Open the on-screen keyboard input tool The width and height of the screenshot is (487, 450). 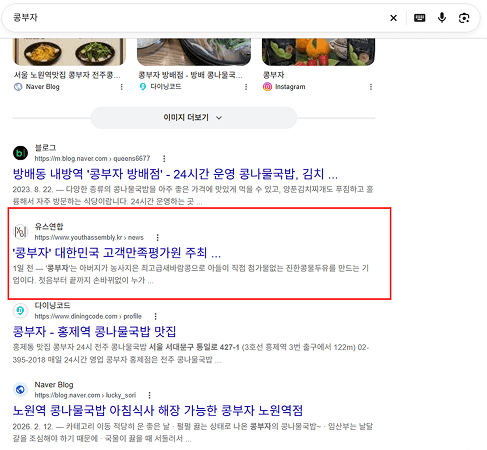click(x=419, y=18)
